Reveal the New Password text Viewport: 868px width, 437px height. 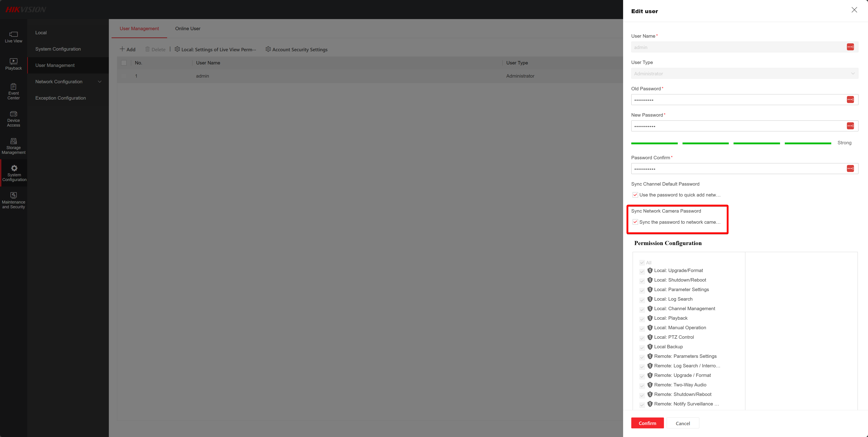(851, 126)
